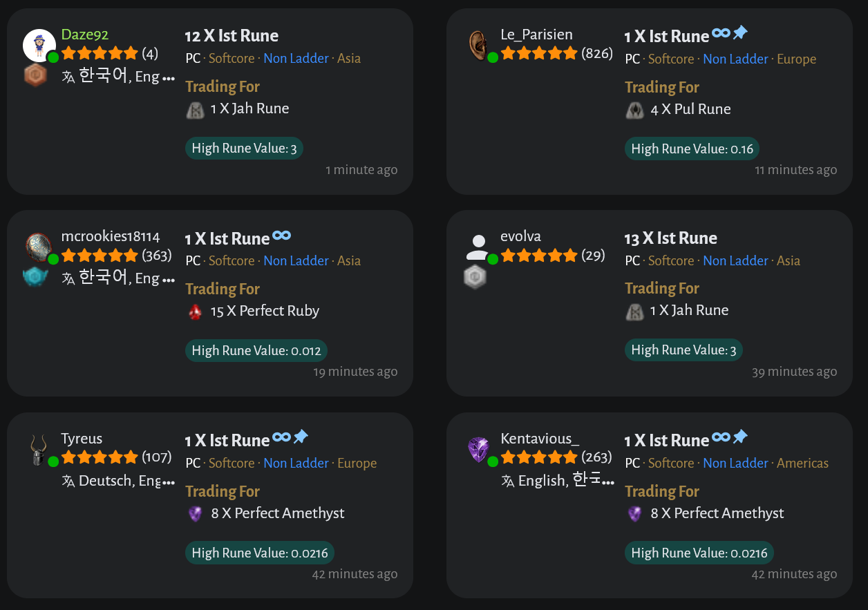Open the 12 X Ist Rune listing title
The image size is (868, 610).
[232, 36]
